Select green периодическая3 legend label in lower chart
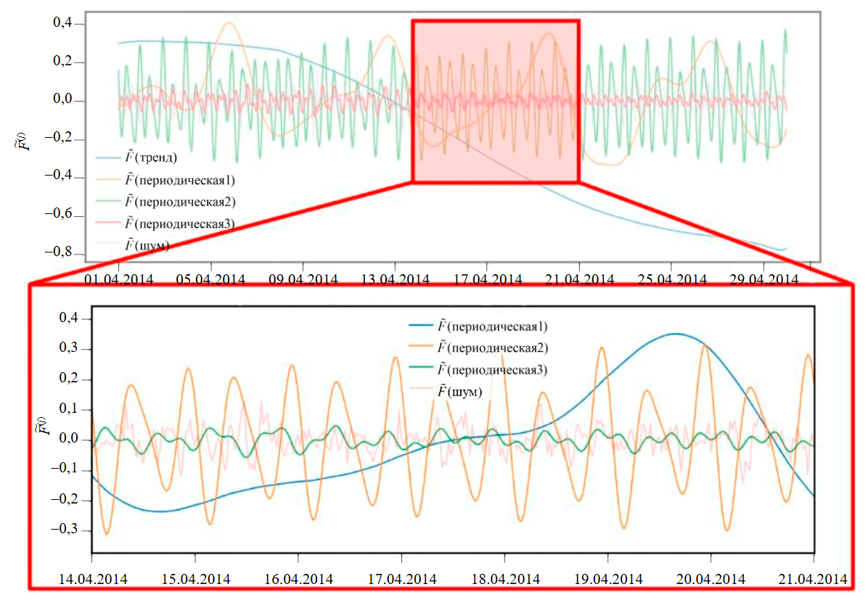 pos(491,369)
